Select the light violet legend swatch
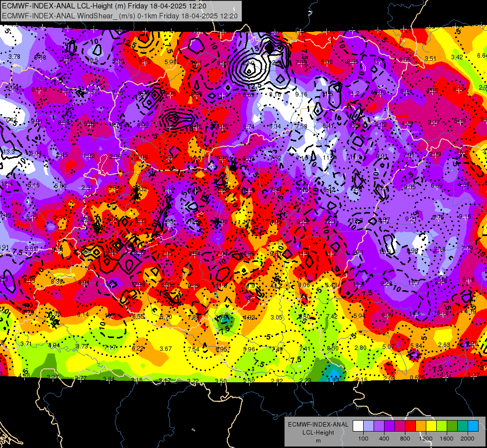487x448 pixels. 379,426
